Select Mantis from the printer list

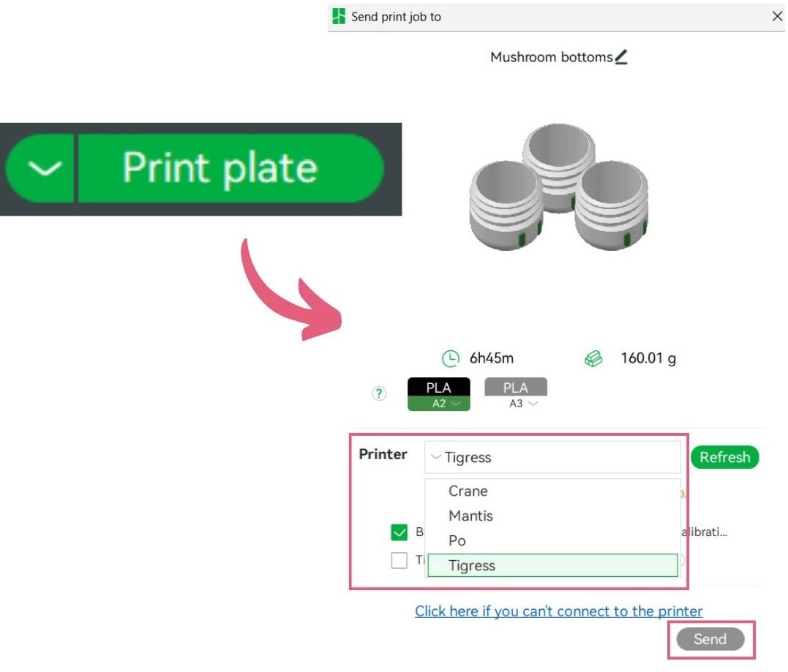(552, 516)
